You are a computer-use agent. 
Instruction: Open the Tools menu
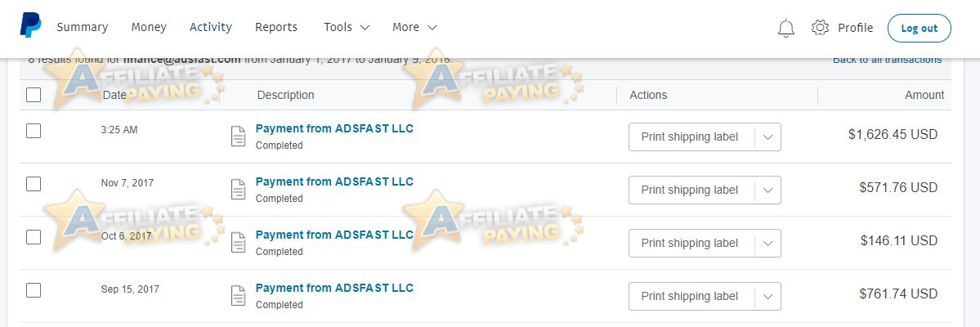click(347, 28)
